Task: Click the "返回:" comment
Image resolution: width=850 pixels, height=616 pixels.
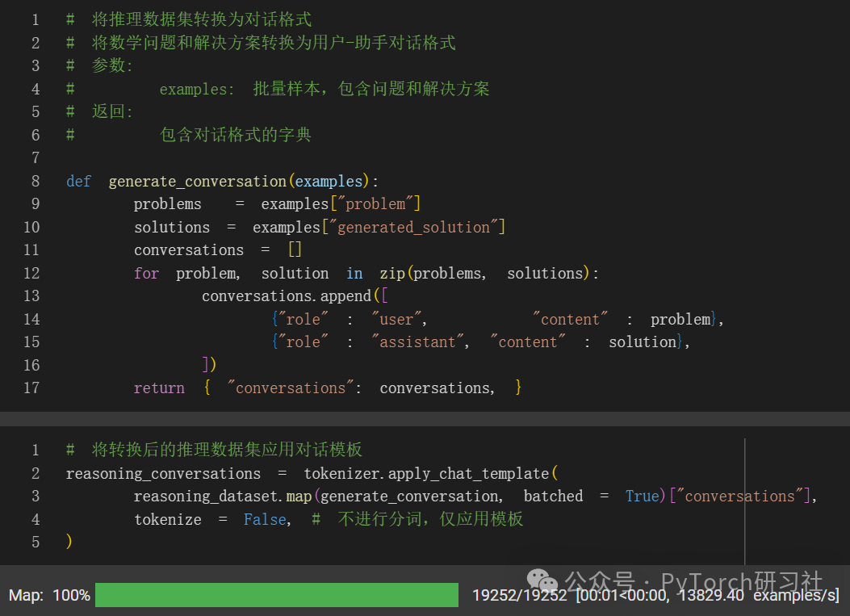Action: (112, 111)
